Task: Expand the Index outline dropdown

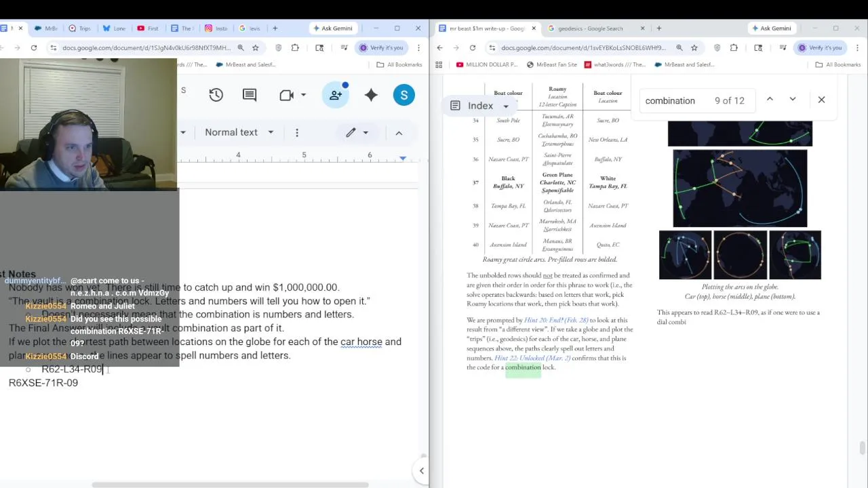Action: pos(505,106)
